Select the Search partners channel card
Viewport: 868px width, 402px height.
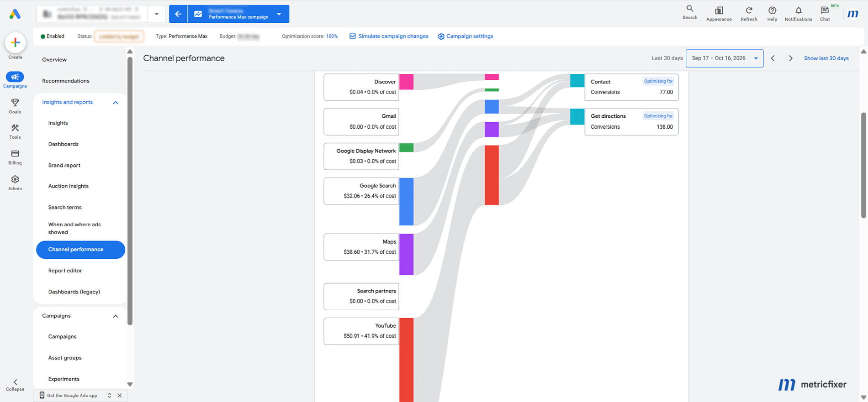pyautogui.click(x=361, y=297)
